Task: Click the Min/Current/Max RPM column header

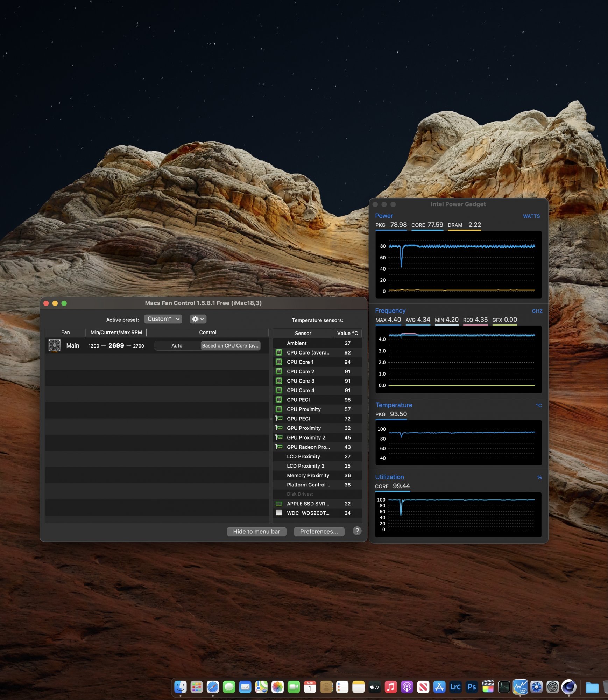Action: tap(116, 332)
